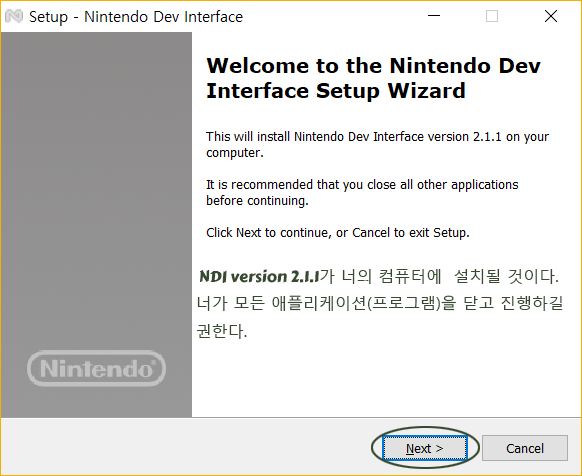Click the text 'It is recommended that you close all other applications'
This screenshot has height=476, width=582.
pos(362,185)
